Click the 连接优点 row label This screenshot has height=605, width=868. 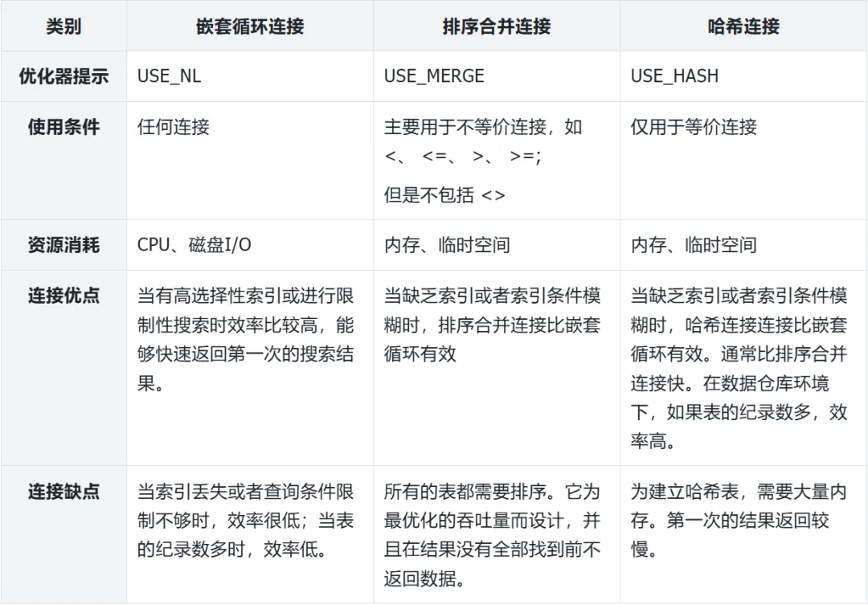(x=63, y=296)
